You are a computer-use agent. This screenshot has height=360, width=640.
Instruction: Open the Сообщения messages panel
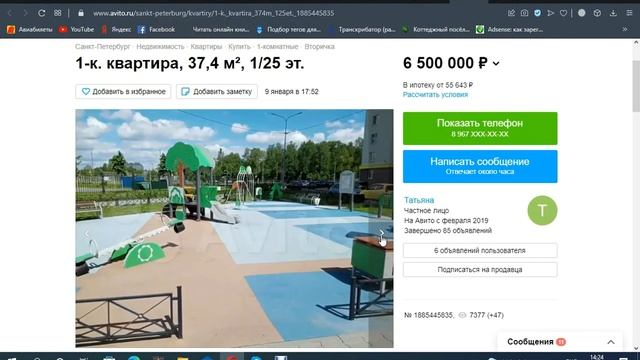560,342
